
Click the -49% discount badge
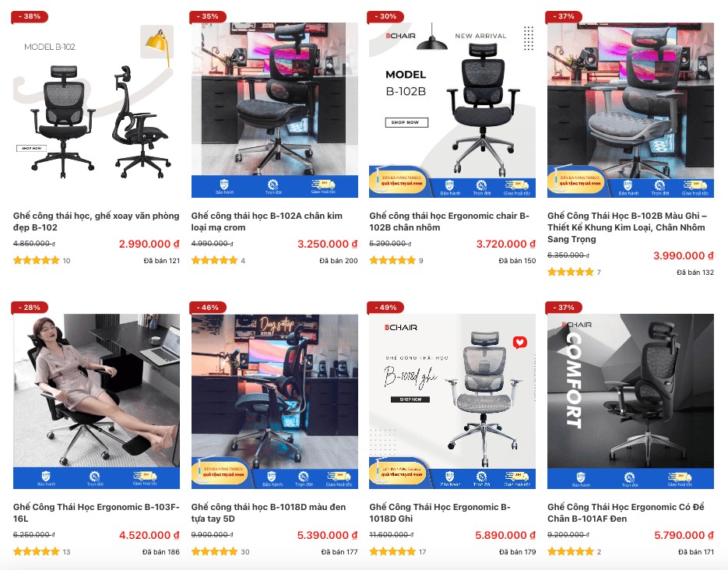[385, 308]
